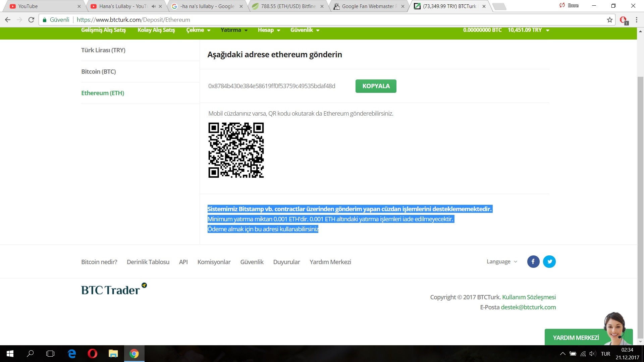Open the red browser extension icon
This screenshot has height=362, width=644.
tap(624, 20)
